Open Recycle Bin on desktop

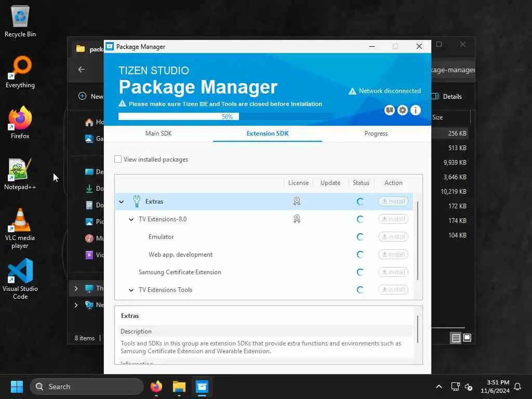point(20,21)
